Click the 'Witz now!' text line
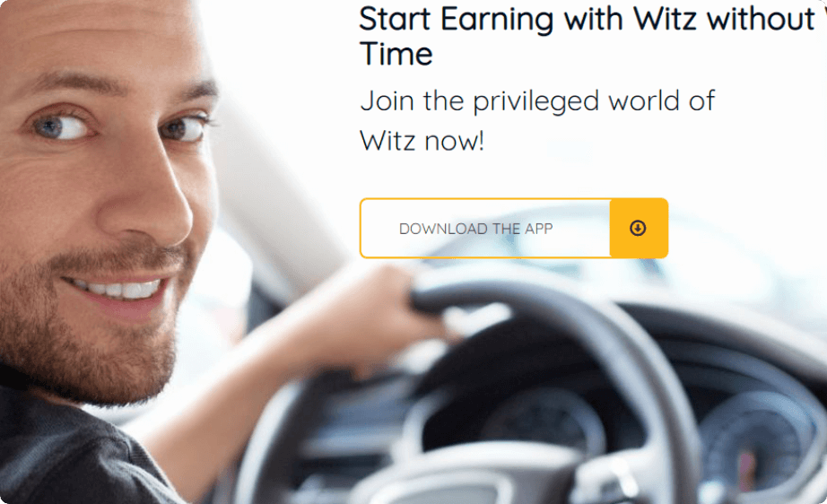This screenshot has height=504, width=827. (422, 141)
